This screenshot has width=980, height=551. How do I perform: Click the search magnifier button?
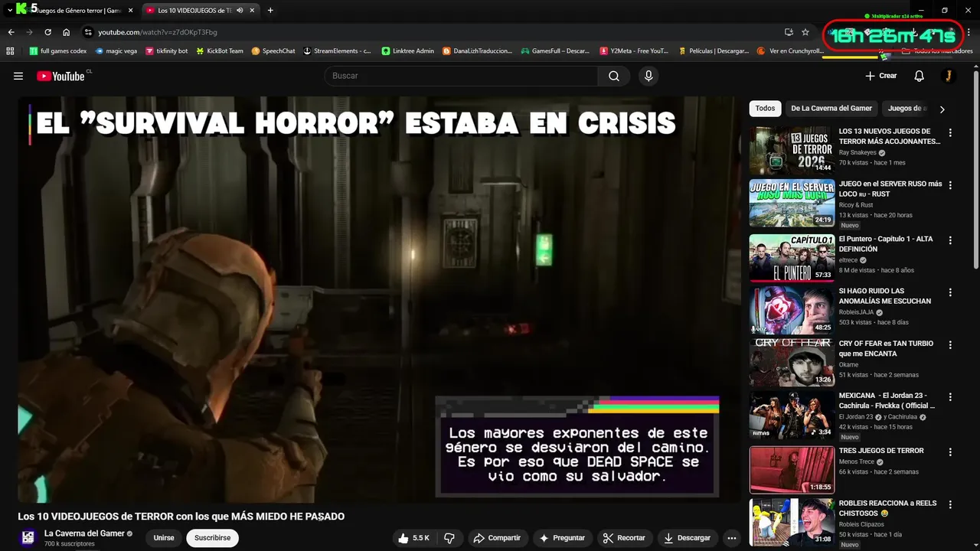[614, 76]
